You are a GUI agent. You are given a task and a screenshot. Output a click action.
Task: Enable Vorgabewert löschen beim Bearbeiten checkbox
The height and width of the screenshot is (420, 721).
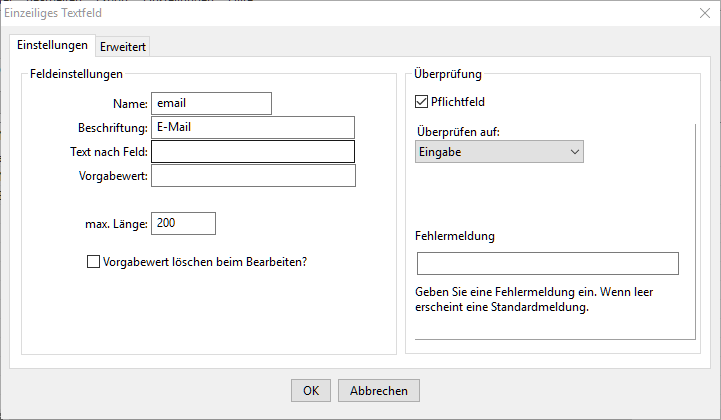click(93, 262)
